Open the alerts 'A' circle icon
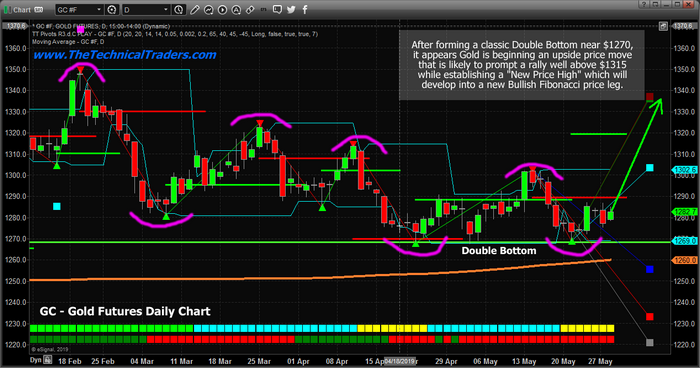 [x=236, y=9]
